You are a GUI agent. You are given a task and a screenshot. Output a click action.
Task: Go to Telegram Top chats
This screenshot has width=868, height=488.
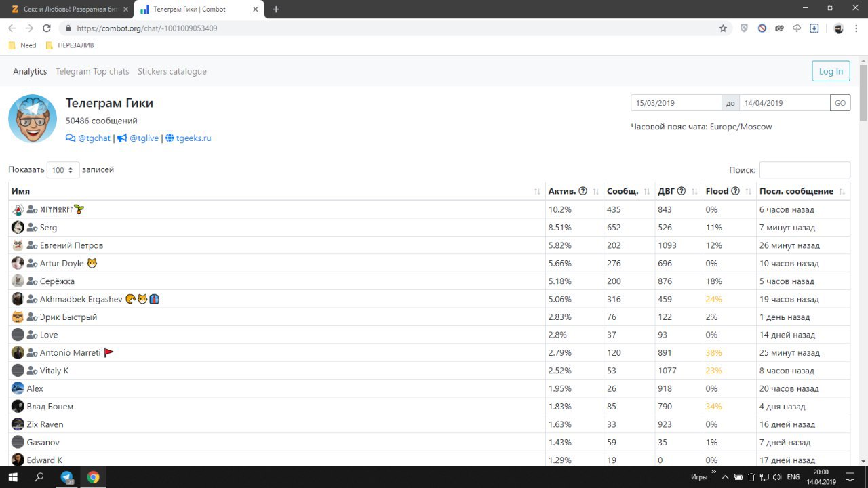coord(92,71)
